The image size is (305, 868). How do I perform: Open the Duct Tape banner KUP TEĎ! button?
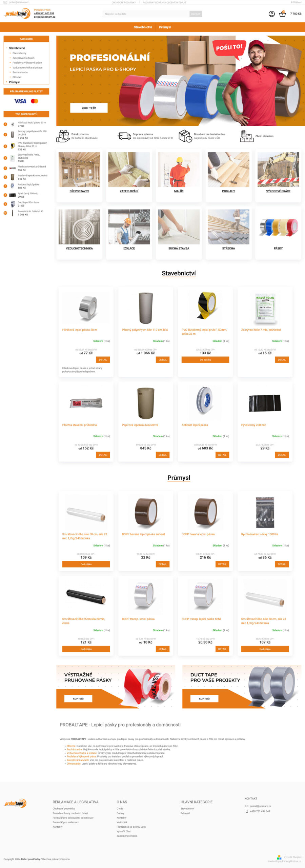point(204,698)
